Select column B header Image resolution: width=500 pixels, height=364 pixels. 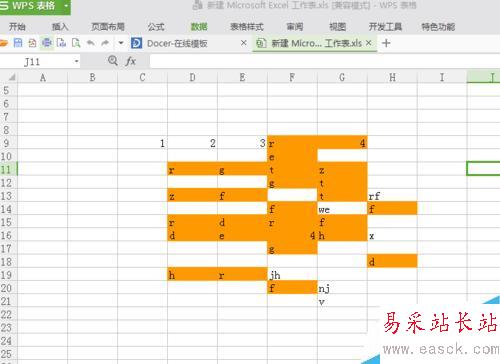coord(92,78)
